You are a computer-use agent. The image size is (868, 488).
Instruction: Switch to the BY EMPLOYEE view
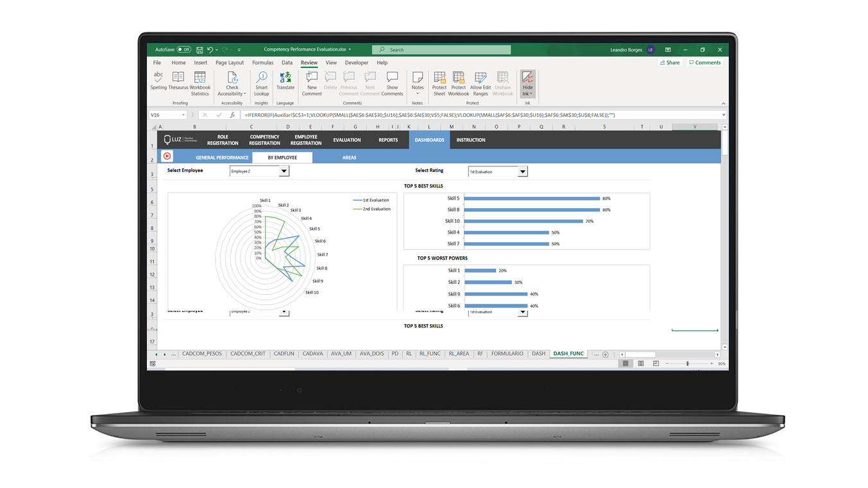click(x=282, y=157)
